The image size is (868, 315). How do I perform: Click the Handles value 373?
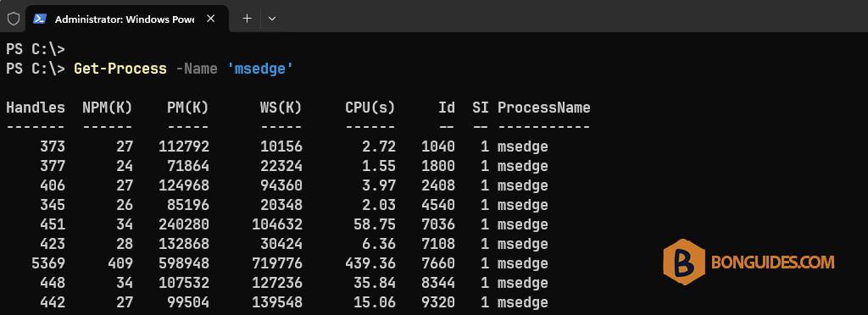click(53, 146)
